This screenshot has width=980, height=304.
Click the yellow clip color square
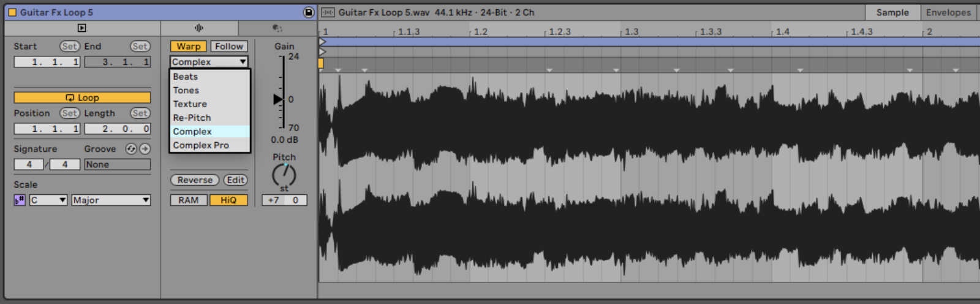[x=12, y=12]
